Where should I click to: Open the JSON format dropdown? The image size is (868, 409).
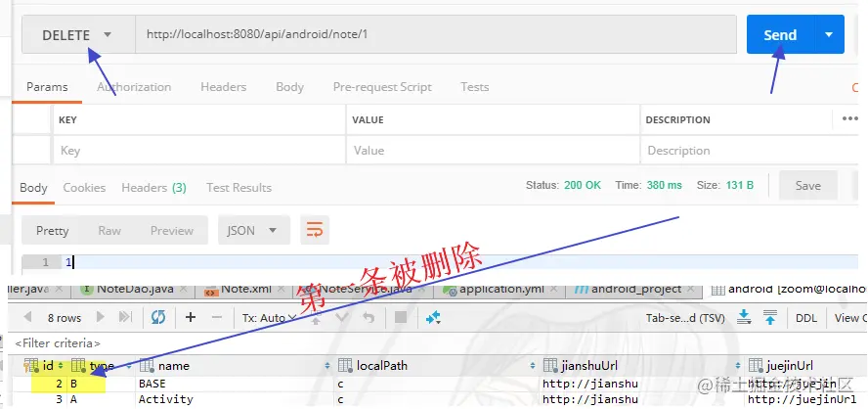[x=253, y=231]
